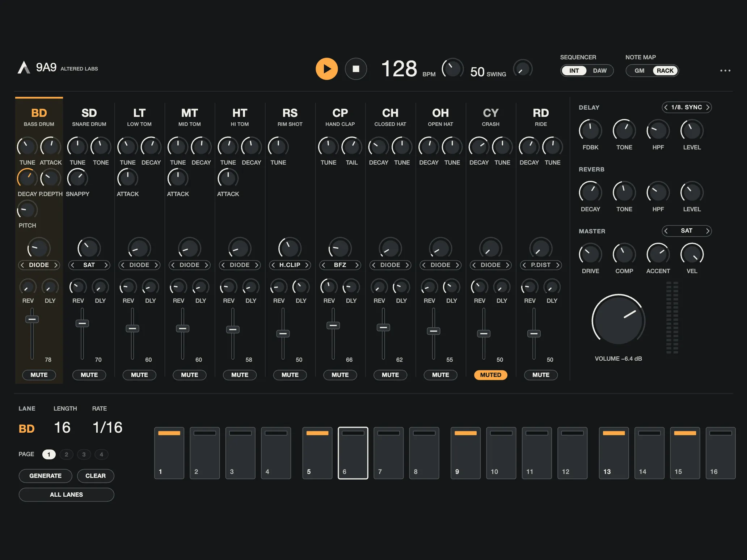The width and height of the screenshot is (747, 560).
Task: Switch sequencer mode to DAW
Action: pos(599,71)
